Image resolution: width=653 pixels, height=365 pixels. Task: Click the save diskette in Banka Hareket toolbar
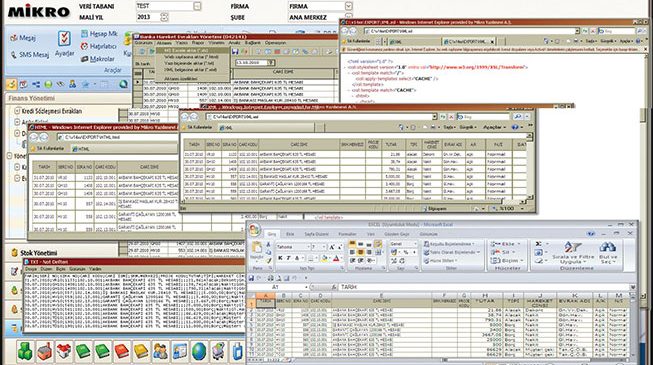(235, 52)
